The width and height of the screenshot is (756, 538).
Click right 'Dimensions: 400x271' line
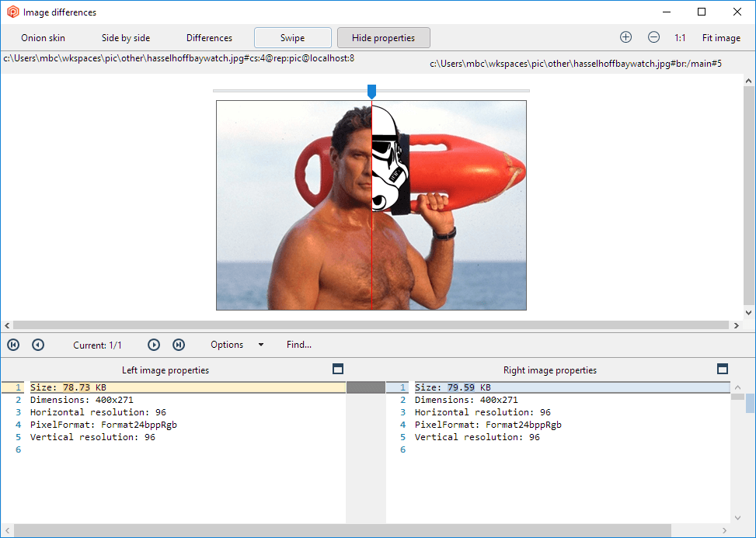pyautogui.click(x=466, y=400)
